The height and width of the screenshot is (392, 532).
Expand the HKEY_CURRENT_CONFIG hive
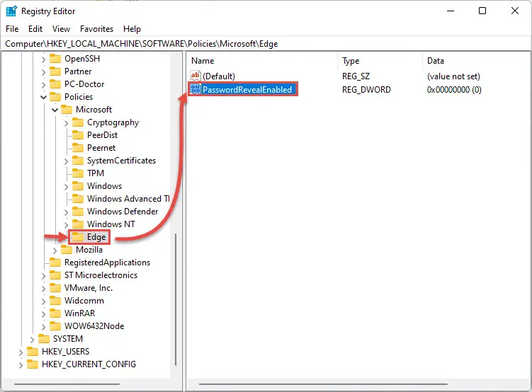[x=21, y=365]
